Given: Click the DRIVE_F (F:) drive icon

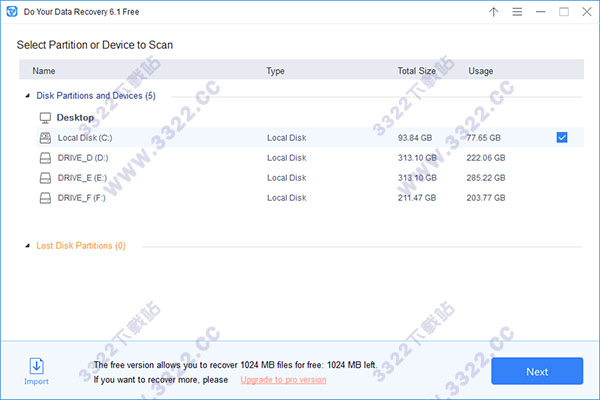Looking at the screenshot, I should pyautogui.click(x=45, y=198).
